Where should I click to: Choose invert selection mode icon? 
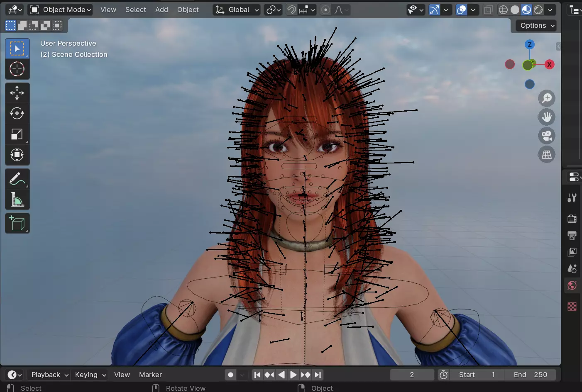(x=46, y=26)
